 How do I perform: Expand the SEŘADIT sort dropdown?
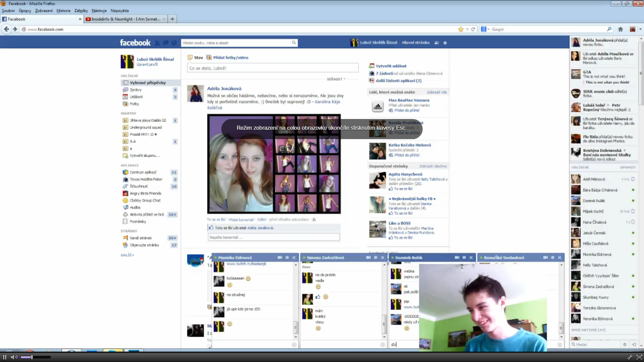(x=336, y=79)
